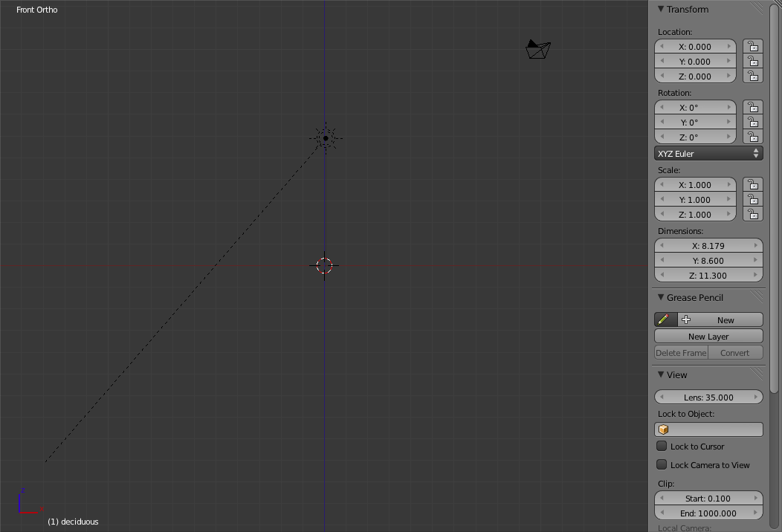This screenshot has width=782, height=532.
Task: Click the Dimensions X value field
Action: [x=708, y=245]
